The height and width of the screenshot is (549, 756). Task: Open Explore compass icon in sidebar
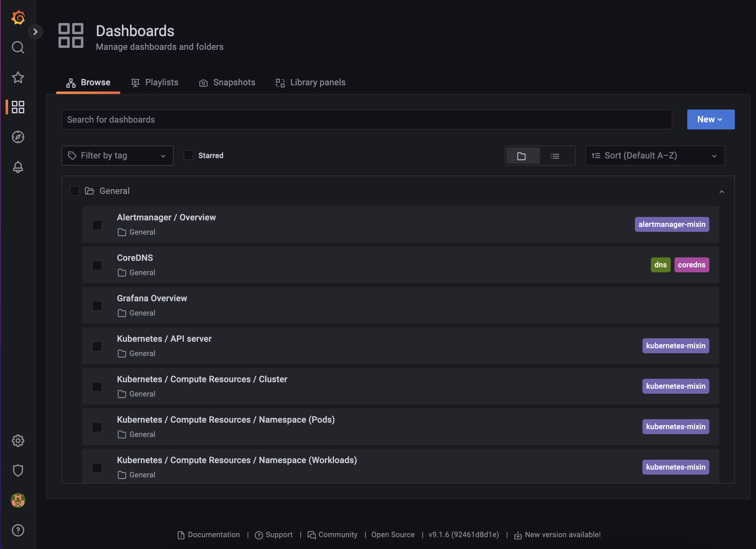tap(18, 137)
